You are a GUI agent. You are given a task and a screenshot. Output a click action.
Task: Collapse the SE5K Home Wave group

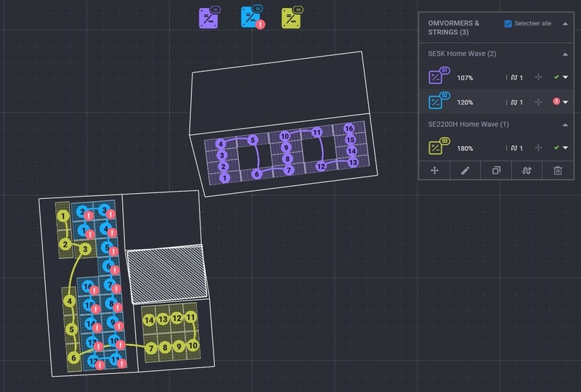[x=565, y=54]
